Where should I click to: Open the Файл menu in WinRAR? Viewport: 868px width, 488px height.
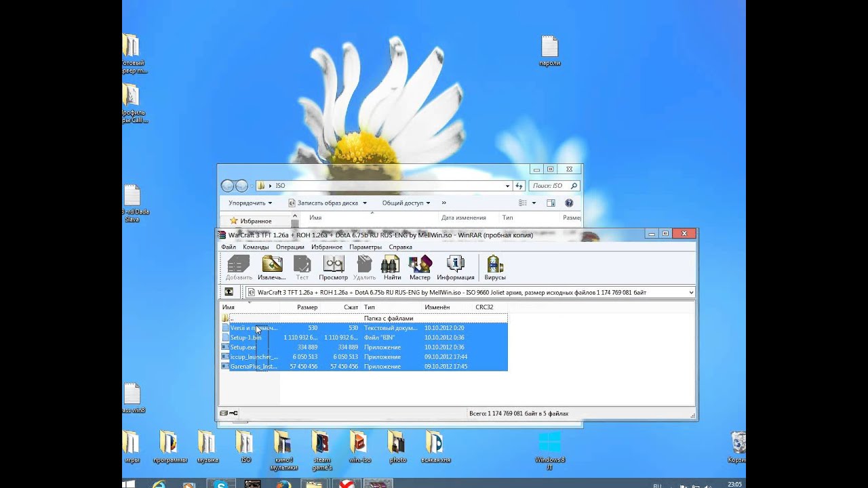tap(229, 247)
